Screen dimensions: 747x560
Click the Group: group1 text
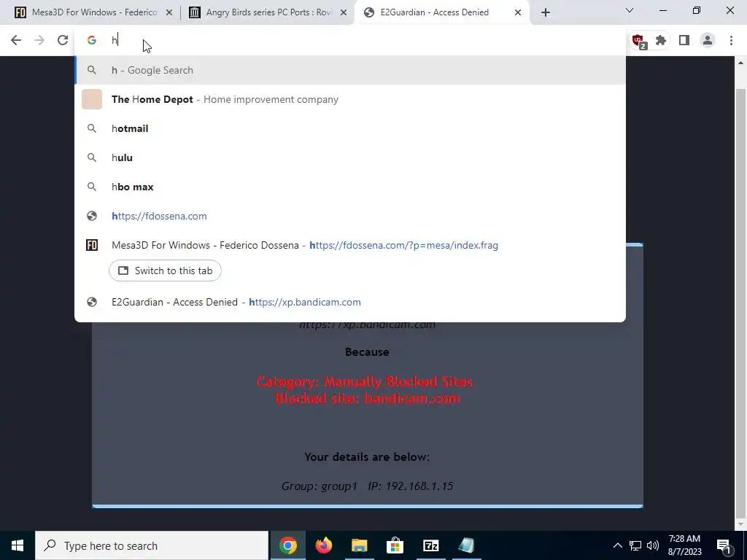pos(319,486)
